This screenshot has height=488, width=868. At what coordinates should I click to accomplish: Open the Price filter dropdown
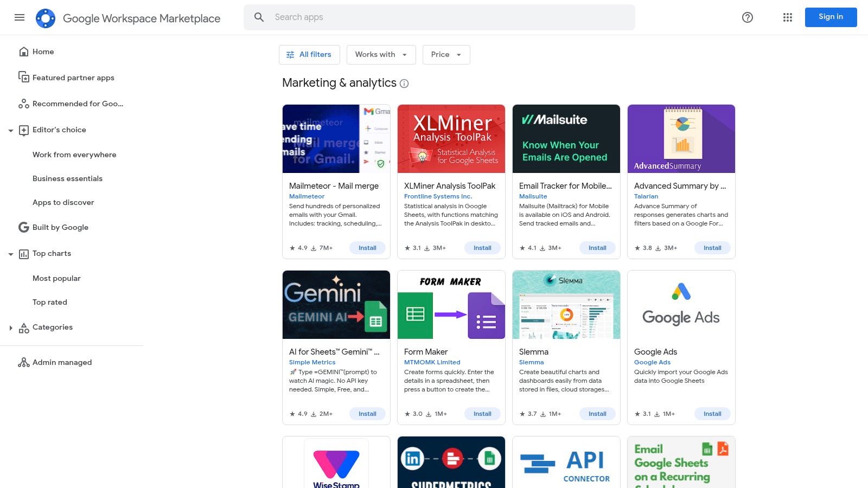click(446, 55)
